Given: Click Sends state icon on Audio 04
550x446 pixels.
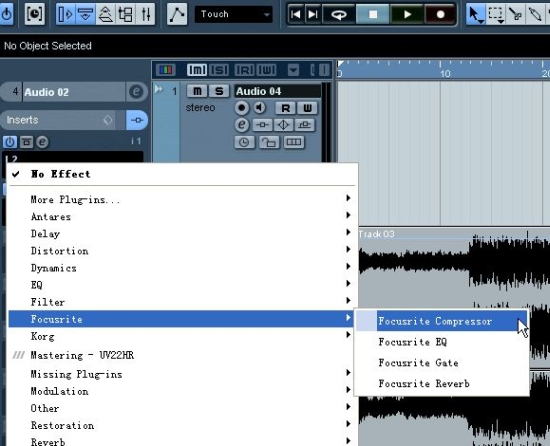Looking at the screenshot, I should pos(304,125).
